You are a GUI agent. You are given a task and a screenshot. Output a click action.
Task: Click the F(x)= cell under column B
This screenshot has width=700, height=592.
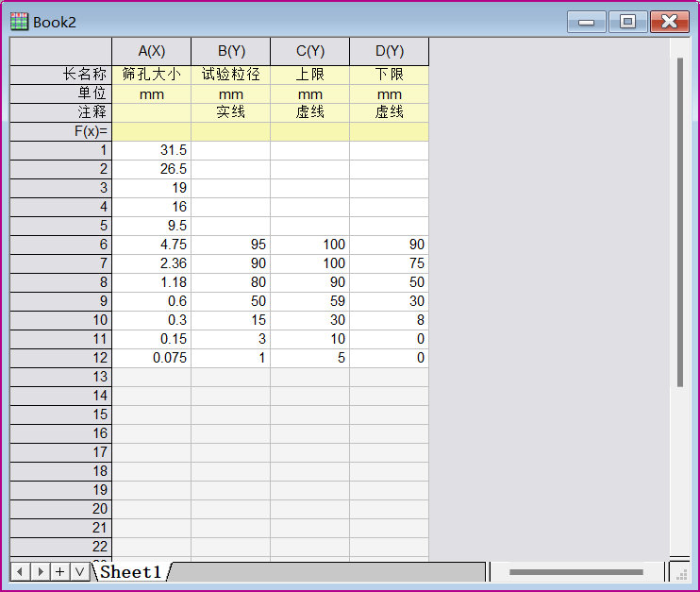click(230, 131)
